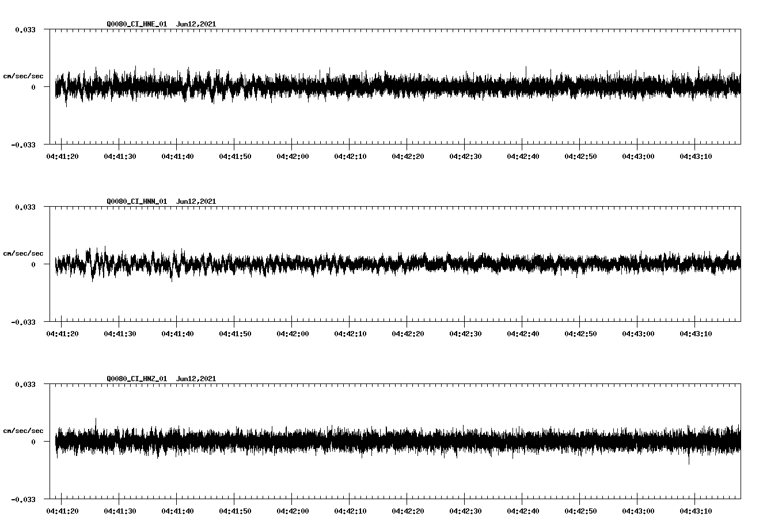Screen dimensions: 782x532
Task: Click the zero axis label on HNN plot
Action: 33,265
